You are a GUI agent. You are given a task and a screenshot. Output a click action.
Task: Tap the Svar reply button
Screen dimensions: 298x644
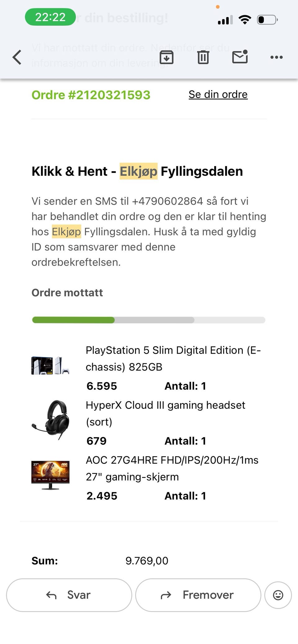pyautogui.click(x=69, y=595)
